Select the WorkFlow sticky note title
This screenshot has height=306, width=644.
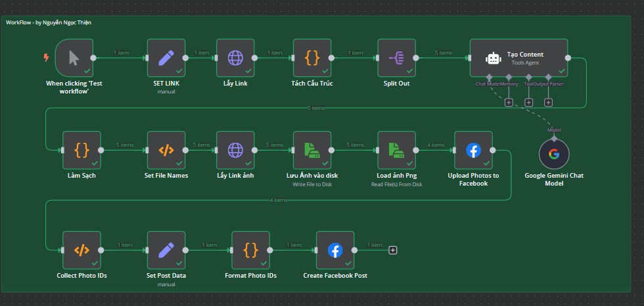coord(48,22)
